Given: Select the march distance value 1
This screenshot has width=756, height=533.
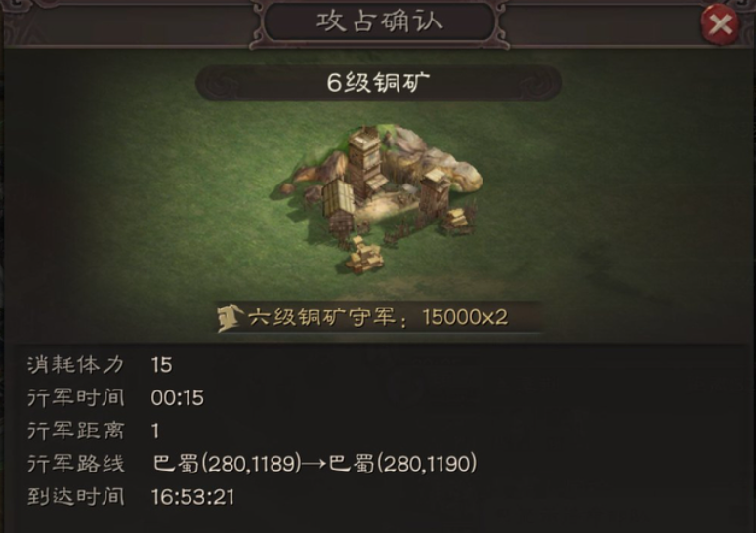Looking at the screenshot, I should click(155, 430).
